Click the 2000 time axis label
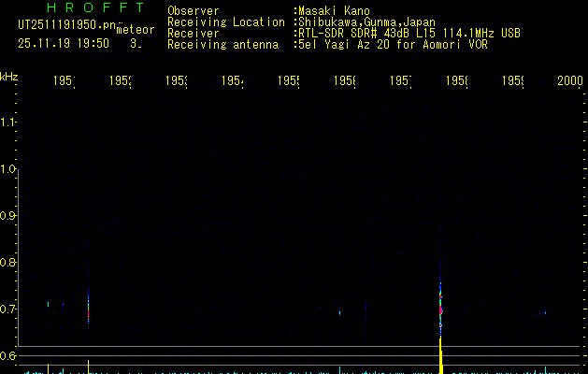This screenshot has height=374, width=588. click(570, 80)
